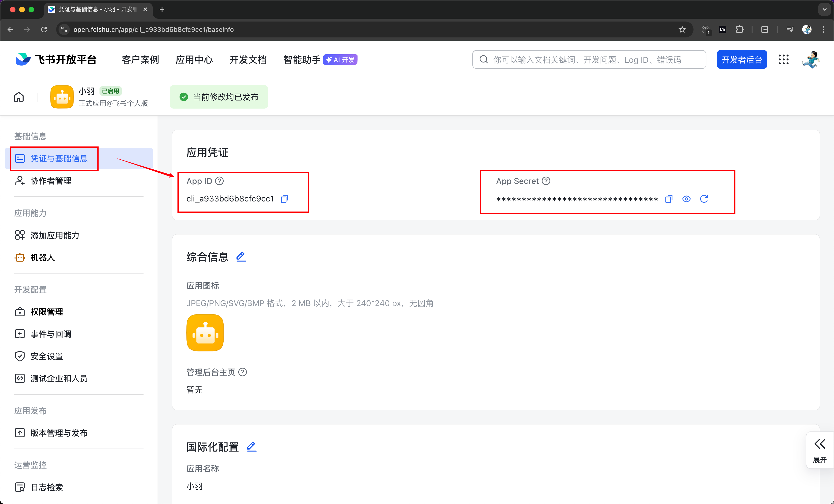Edit the 国际化配置 section
Viewport: 834px width, 504px height.
coord(251,447)
